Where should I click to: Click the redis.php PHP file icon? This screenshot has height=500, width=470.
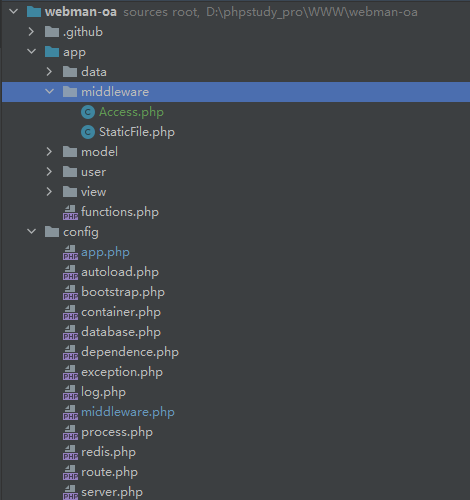click(x=70, y=452)
